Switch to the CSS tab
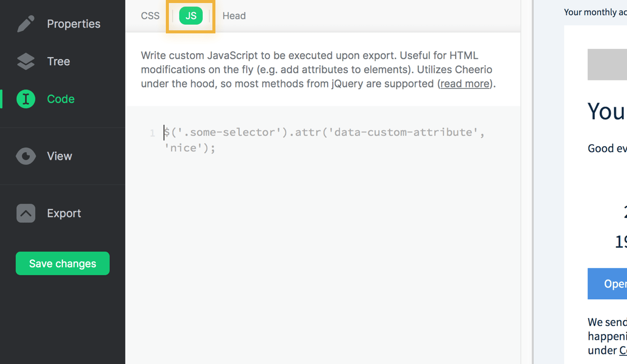The image size is (627, 364). [x=150, y=16]
